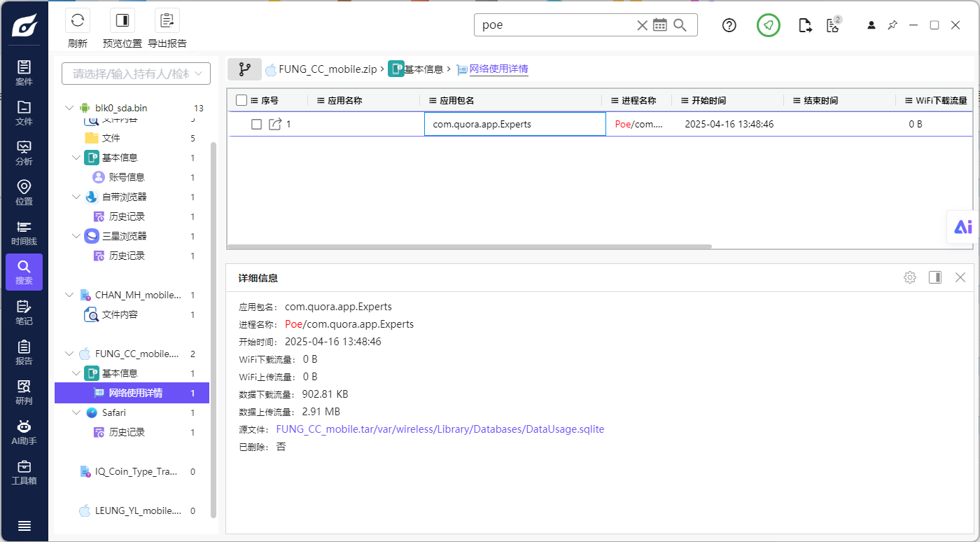The height and width of the screenshot is (542, 980).
Task: Select the 网络使用详情 tree item
Action: (x=132, y=393)
